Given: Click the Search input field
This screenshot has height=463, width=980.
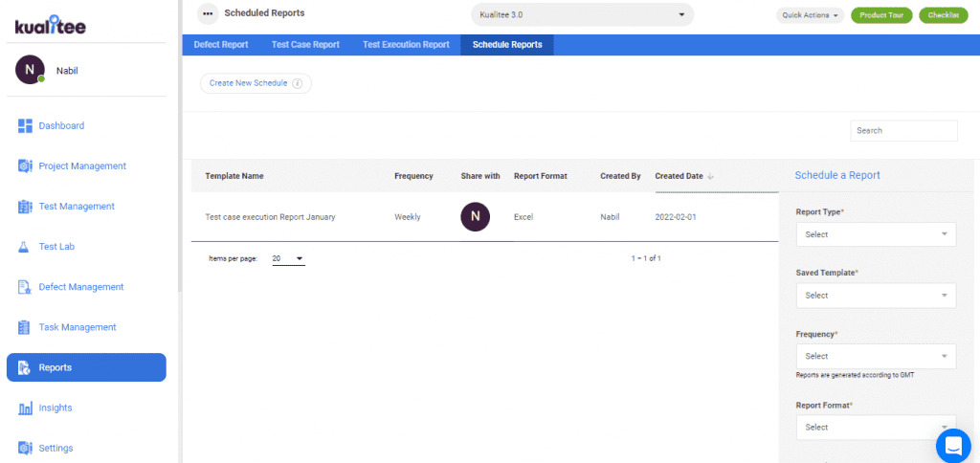Looking at the screenshot, I should [x=903, y=130].
